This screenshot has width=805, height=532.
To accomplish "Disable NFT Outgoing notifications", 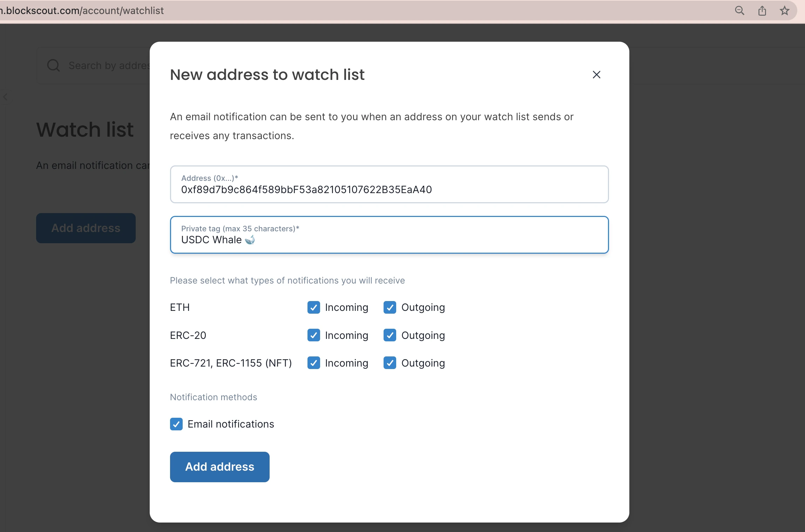I will [x=390, y=363].
